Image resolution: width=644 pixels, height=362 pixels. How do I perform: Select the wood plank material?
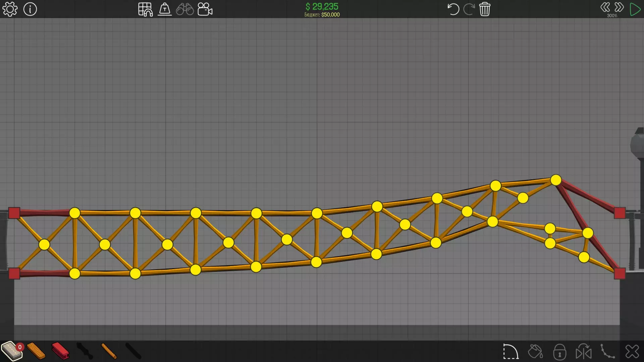tap(36, 351)
